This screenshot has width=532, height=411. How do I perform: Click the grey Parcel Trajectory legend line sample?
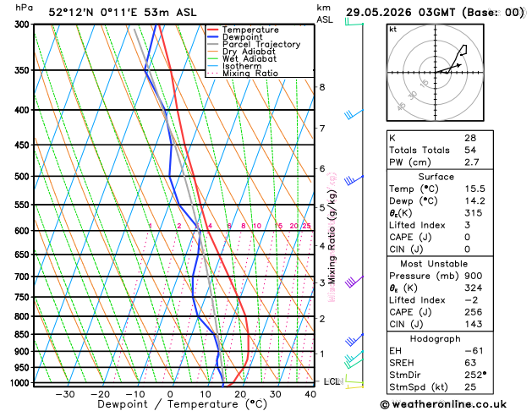pyautogui.click(x=213, y=45)
